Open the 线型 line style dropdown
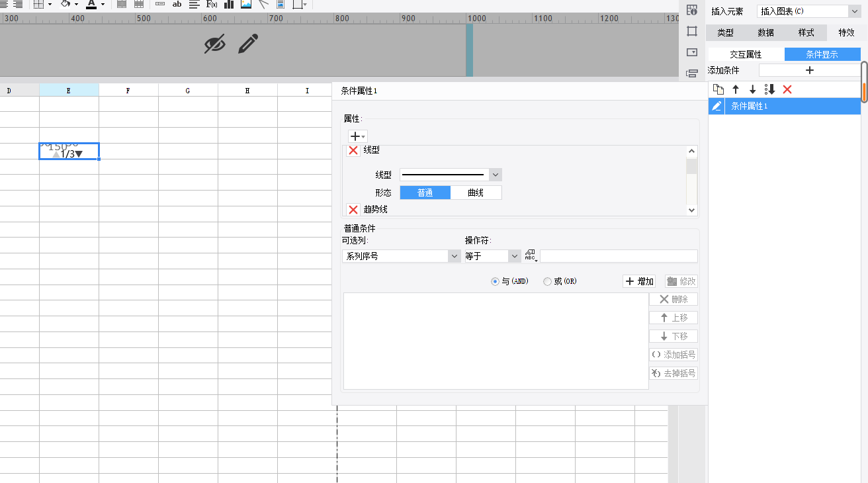868x483 pixels. coord(451,175)
